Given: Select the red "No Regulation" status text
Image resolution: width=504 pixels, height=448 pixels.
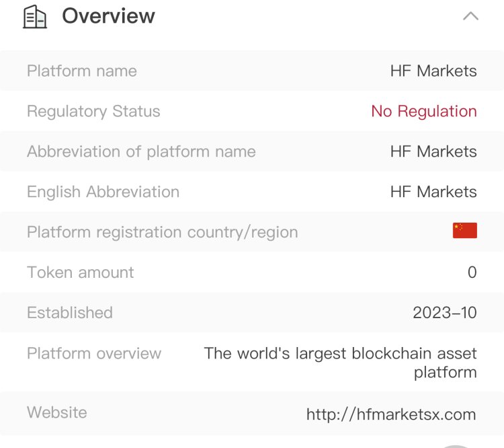Looking at the screenshot, I should 424,112.
